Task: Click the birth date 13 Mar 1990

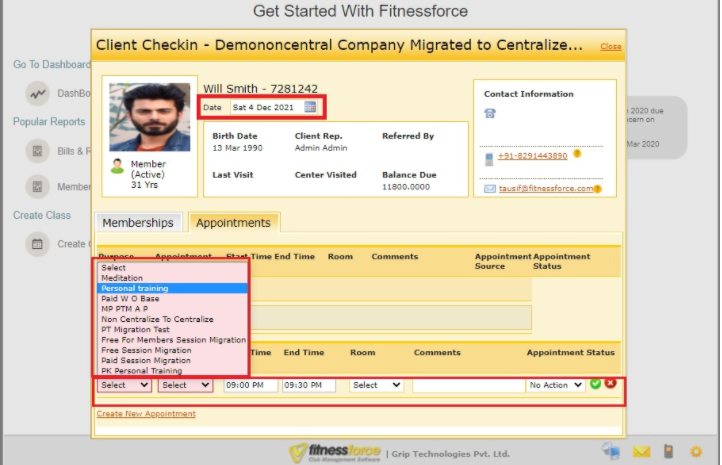Action: coord(238,148)
